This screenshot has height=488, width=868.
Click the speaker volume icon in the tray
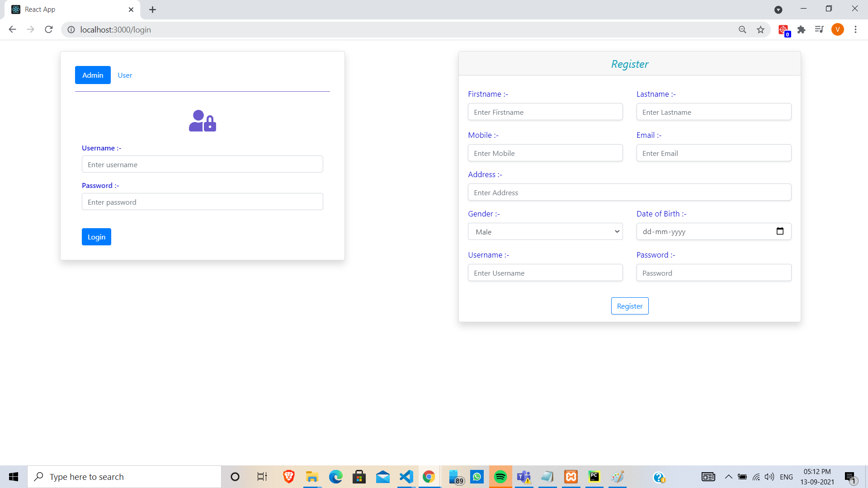(769, 477)
